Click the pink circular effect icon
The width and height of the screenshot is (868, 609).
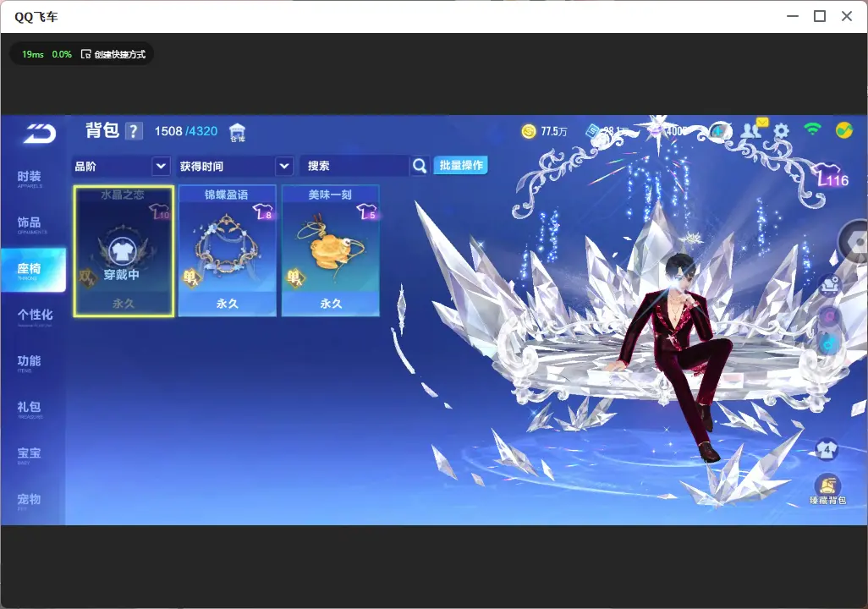pos(829,316)
